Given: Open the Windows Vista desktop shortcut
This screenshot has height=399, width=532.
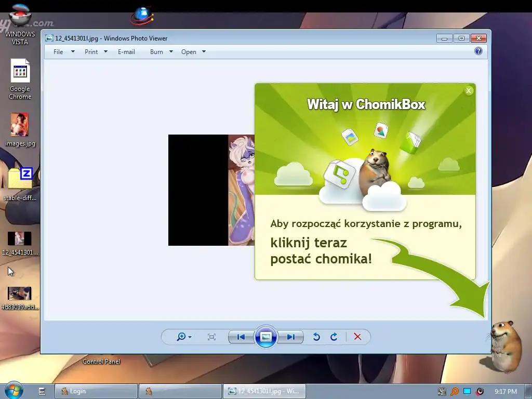Looking at the screenshot, I should click(x=20, y=24).
